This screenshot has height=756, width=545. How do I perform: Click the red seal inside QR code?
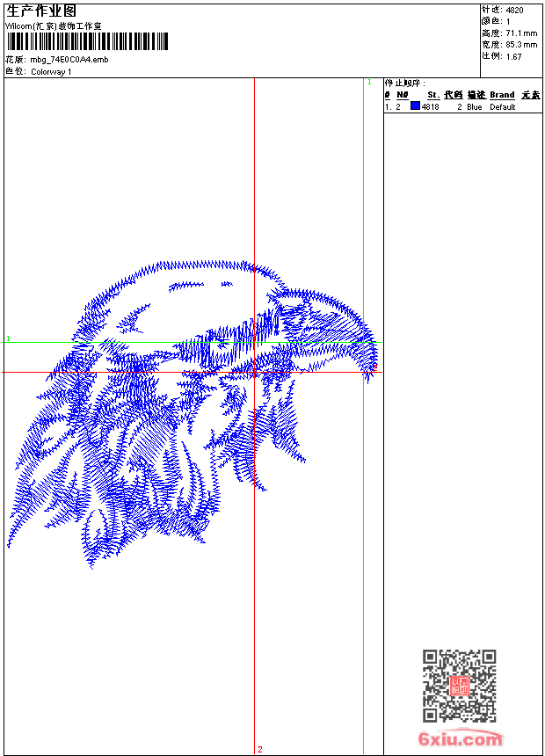pos(459,687)
